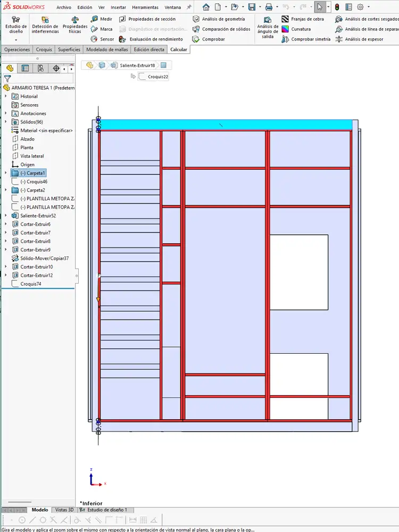The image size is (399, 532).
Task: Run Detección de interferencias
Action: [45, 25]
